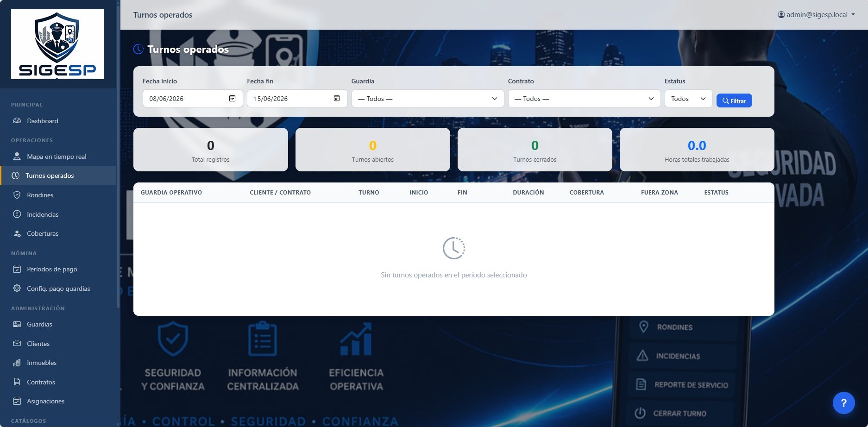Click the 'Sin turnos operados' empty message
868x427 pixels.
[x=454, y=275]
